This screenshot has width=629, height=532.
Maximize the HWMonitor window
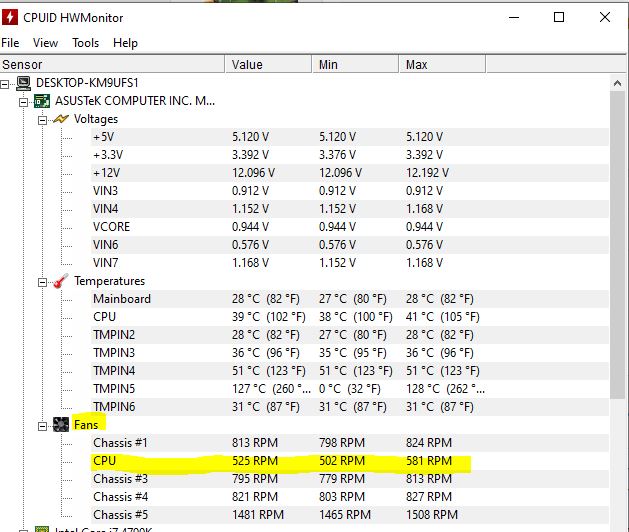(x=559, y=17)
